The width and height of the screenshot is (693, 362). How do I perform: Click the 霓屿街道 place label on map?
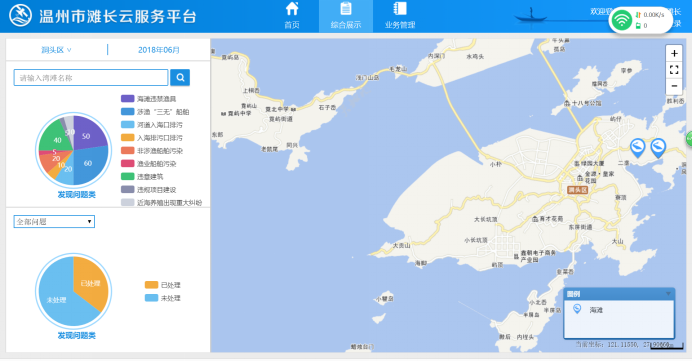[x=281, y=119]
